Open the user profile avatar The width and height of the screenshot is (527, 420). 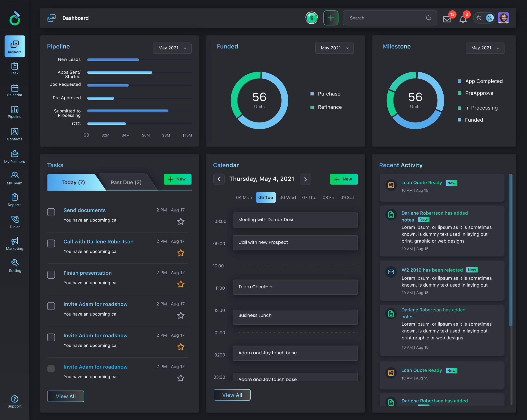pos(503,18)
